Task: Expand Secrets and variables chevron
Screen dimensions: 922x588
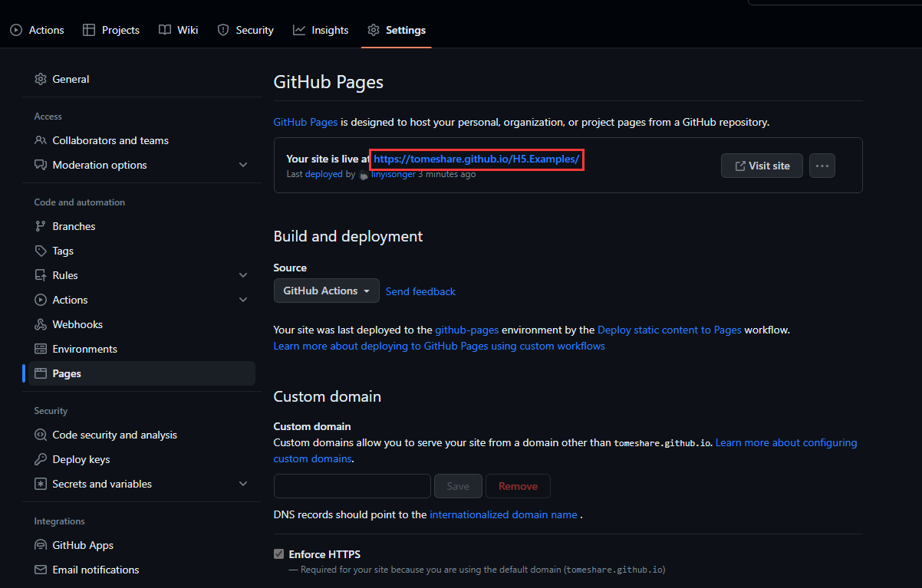Action: pyautogui.click(x=243, y=484)
